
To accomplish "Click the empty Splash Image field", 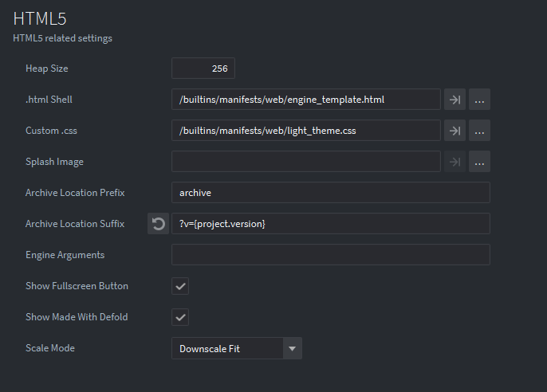I will point(306,162).
